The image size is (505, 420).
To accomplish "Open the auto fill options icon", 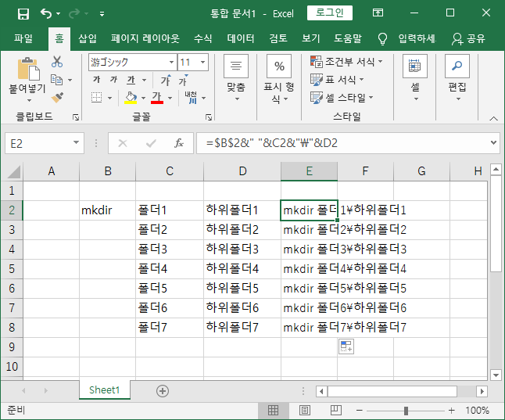I will coord(346,346).
